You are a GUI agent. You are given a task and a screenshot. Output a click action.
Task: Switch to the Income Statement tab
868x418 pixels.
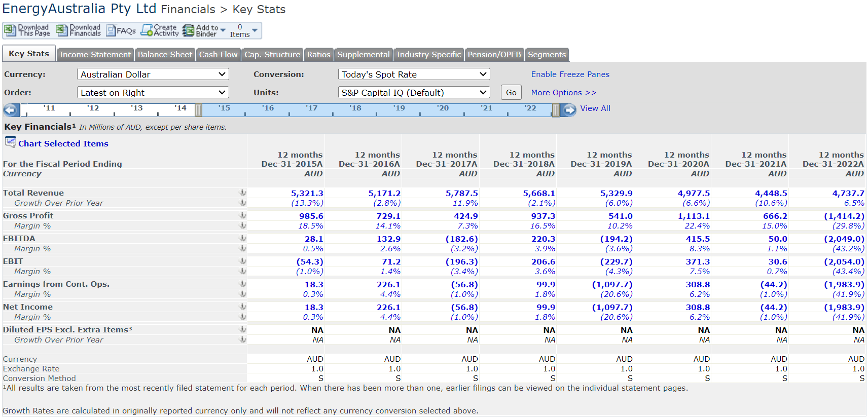click(x=95, y=55)
